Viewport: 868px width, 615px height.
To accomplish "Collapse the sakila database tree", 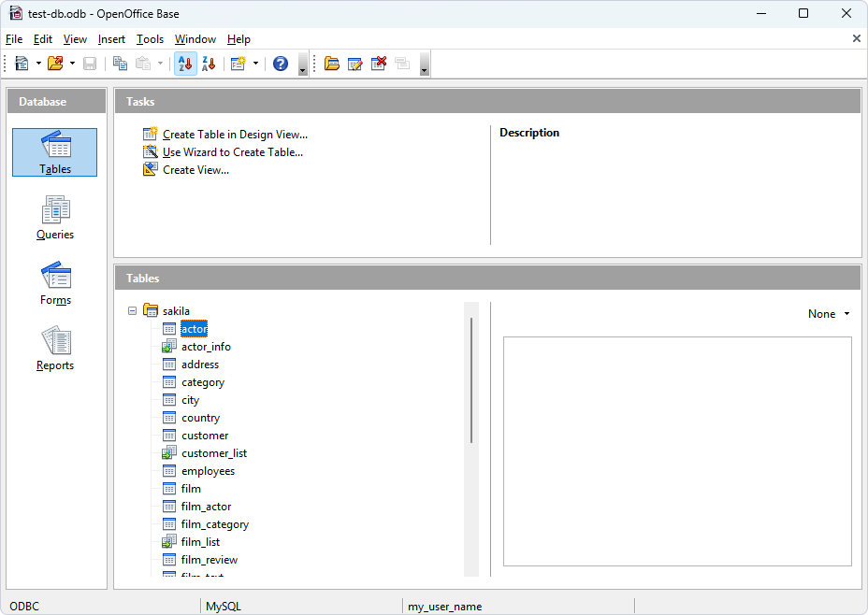I will pyautogui.click(x=132, y=310).
